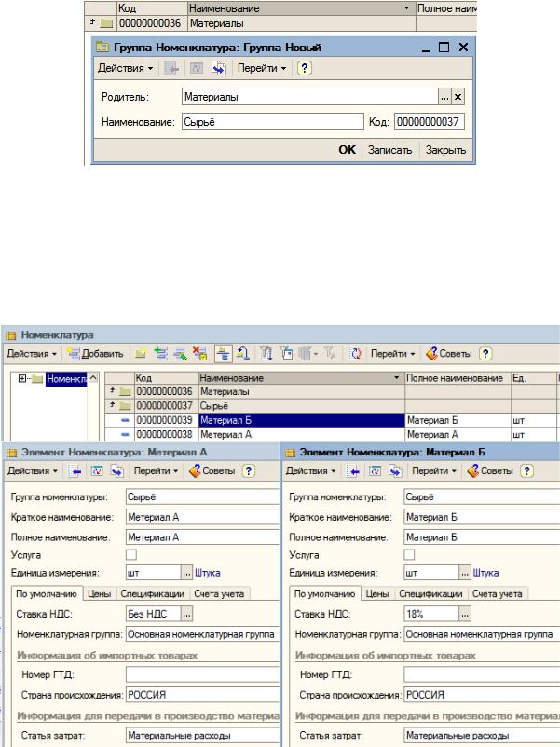The height and width of the screenshot is (747, 560).
Task: Switch to Спецификации tab in Материал Б window
Action: pos(430,593)
